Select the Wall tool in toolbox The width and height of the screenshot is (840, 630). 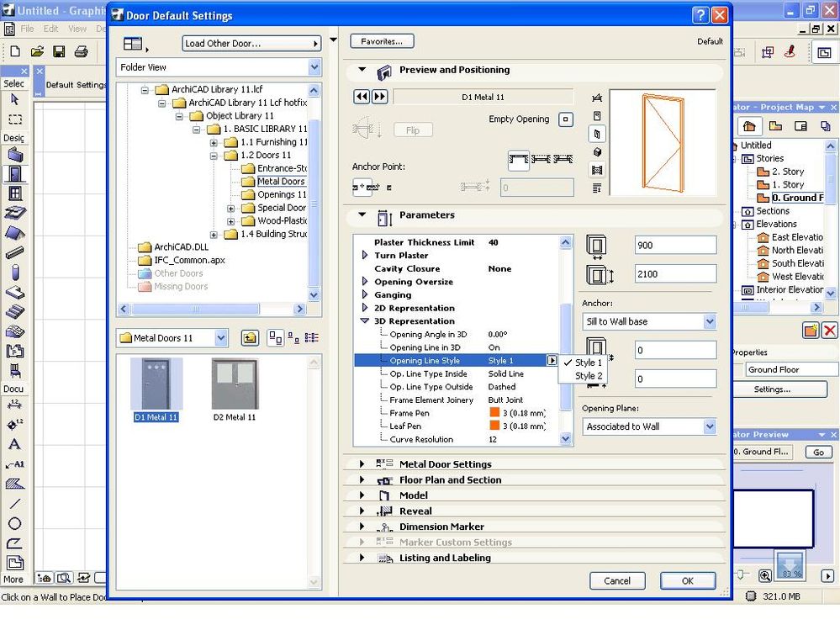[x=14, y=156]
